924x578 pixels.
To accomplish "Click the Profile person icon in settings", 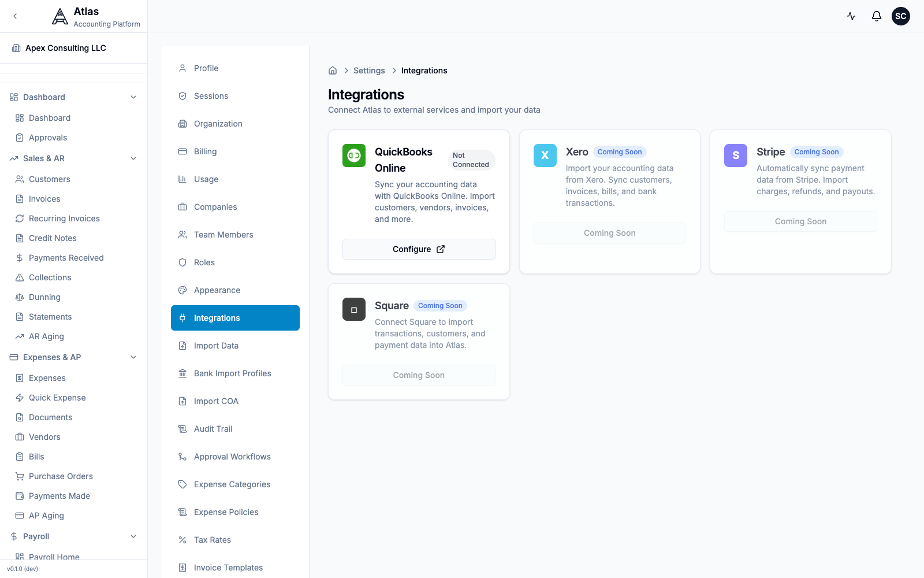I will 182,68.
